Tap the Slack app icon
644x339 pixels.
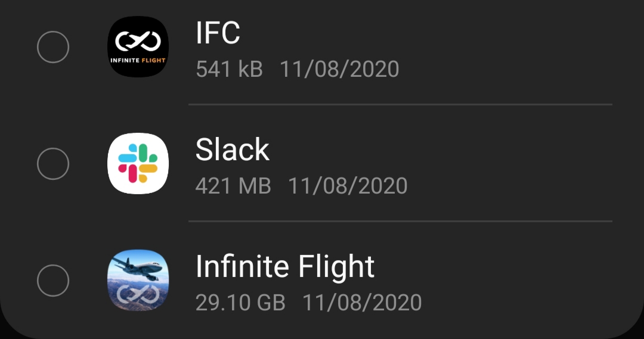[138, 163]
